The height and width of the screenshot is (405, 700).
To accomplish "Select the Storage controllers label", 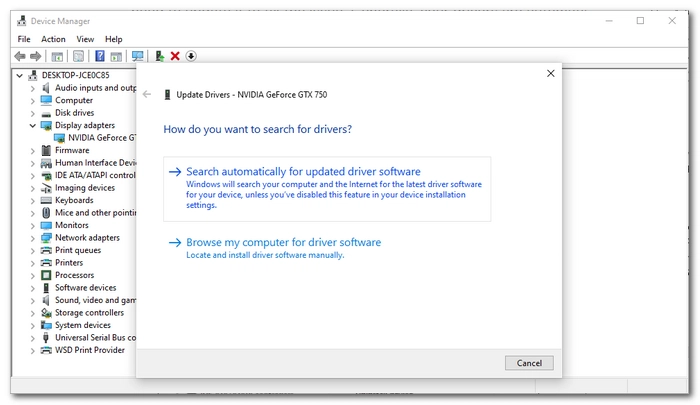I will click(x=89, y=313).
